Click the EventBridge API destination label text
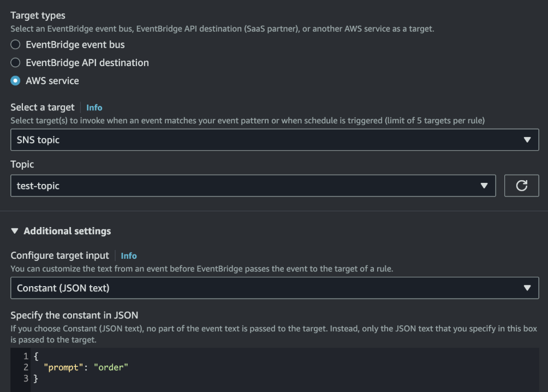 [x=87, y=63]
